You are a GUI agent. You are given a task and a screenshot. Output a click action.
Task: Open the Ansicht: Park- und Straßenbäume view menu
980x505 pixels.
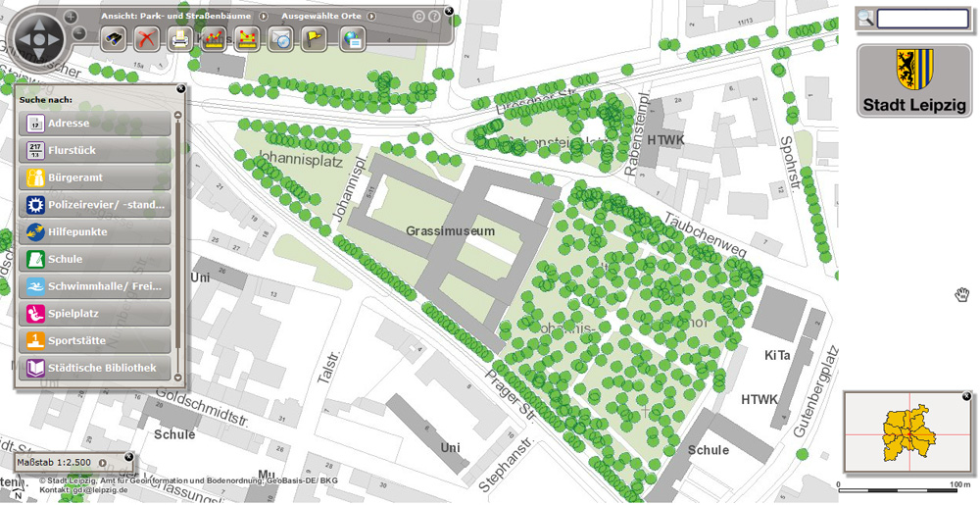pyautogui.click(x=176, y=17)
